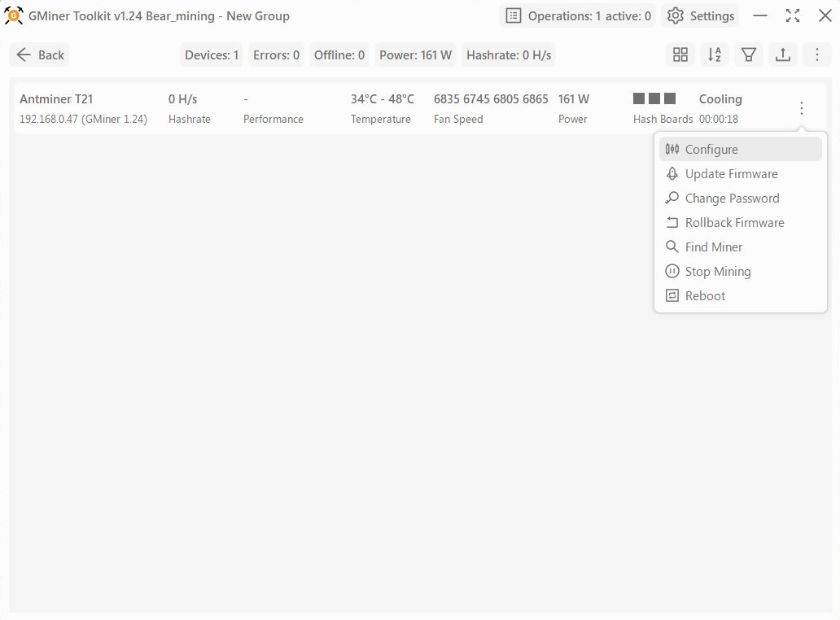Choose Update Firmware menu entry

pos(741,174)
